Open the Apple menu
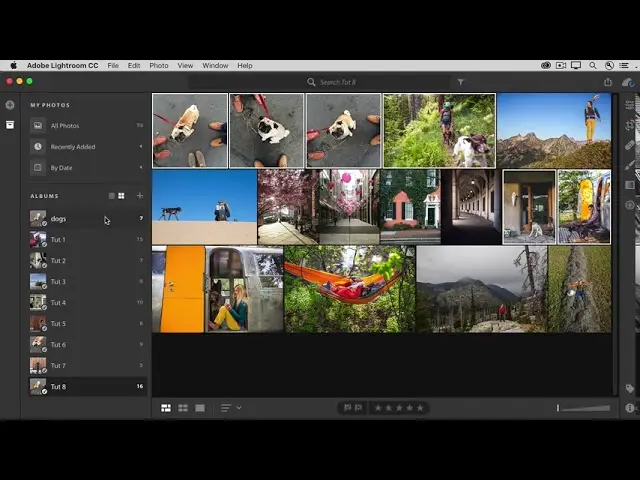Screen dimensions: 640x480 [x=13, y=65]
